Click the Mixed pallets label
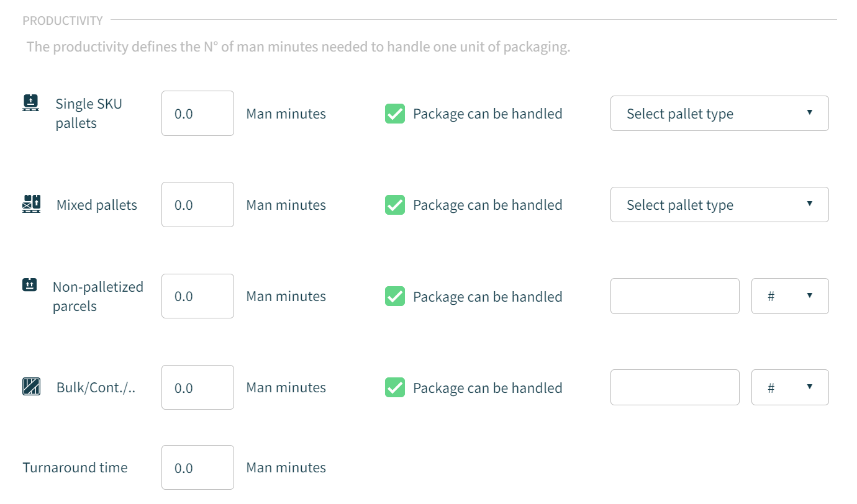Screen dimensions: 857x504 tap(97, 205)
